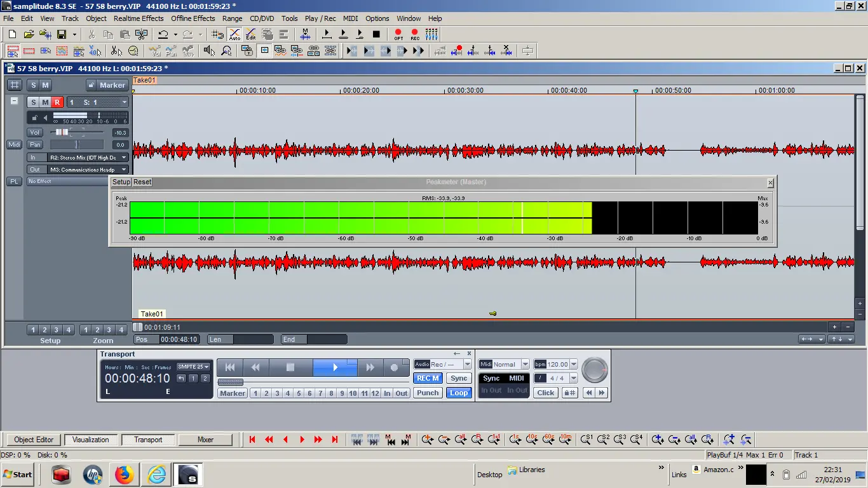
Task: Select the Auto crossfade mode icon
Action: tap(234, 34)
